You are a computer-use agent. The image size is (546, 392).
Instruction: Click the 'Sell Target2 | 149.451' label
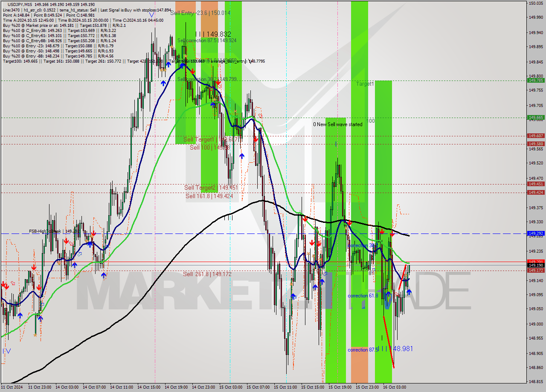coord(211,187)
